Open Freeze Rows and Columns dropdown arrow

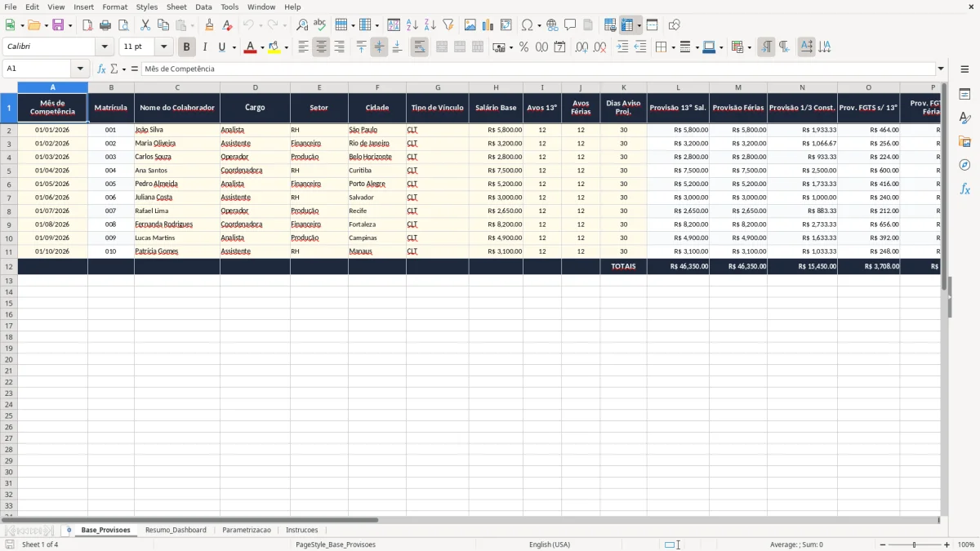pos(639,25)
